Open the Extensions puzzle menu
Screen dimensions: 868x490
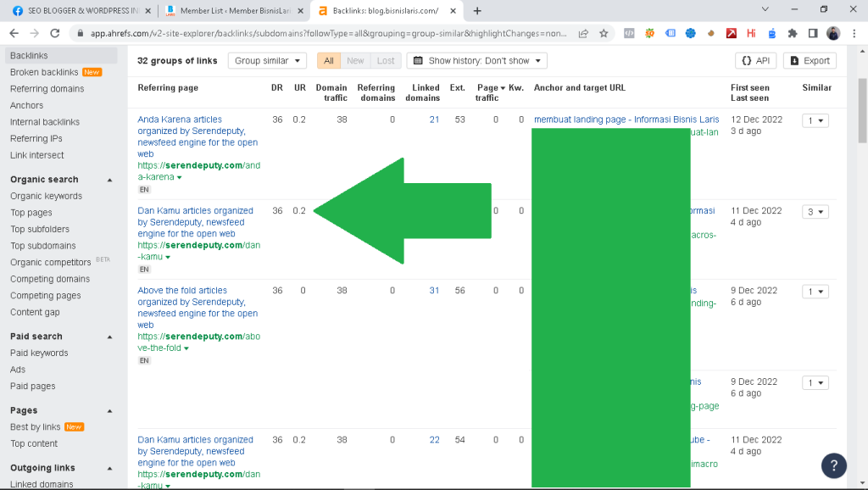(x=793, y=33)
